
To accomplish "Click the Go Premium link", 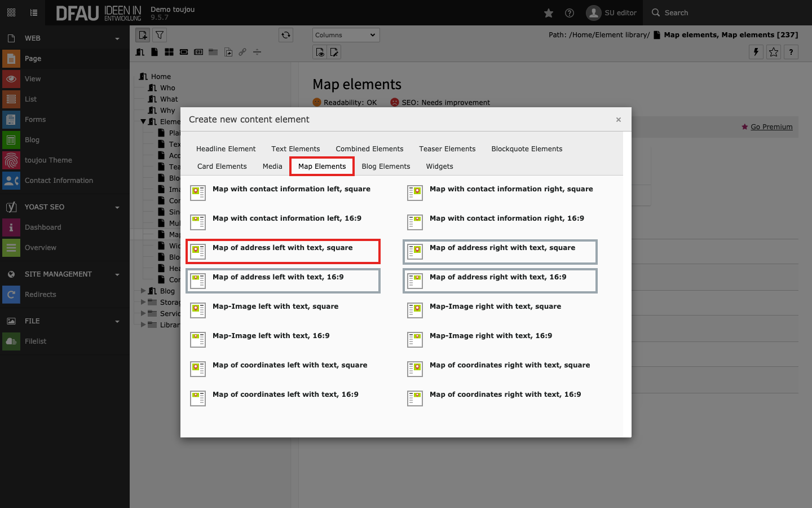I will tap(771, 127).
